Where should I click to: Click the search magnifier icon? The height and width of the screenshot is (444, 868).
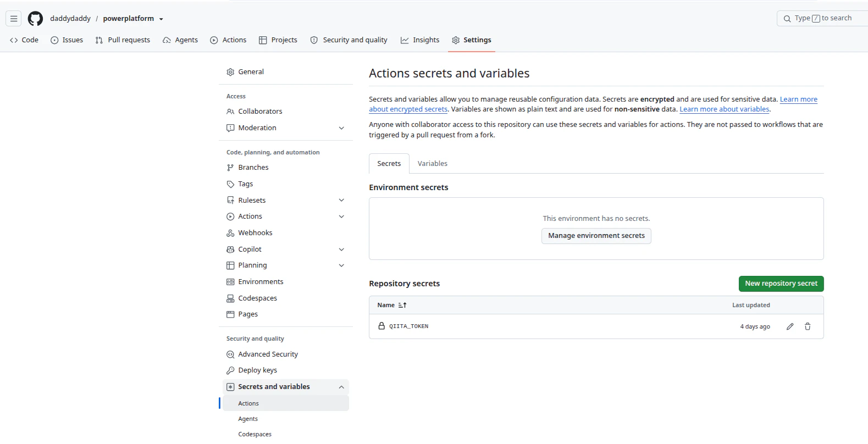pos(787,19)
